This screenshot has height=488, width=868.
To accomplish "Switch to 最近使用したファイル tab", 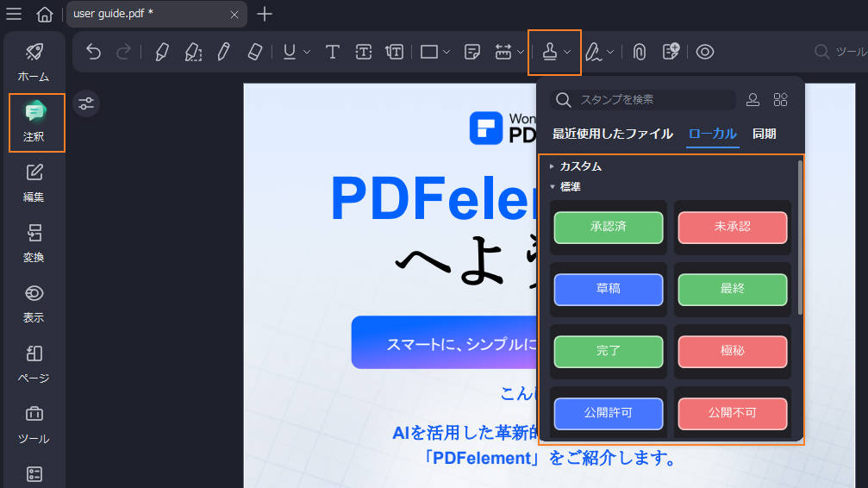I will 612,134.
